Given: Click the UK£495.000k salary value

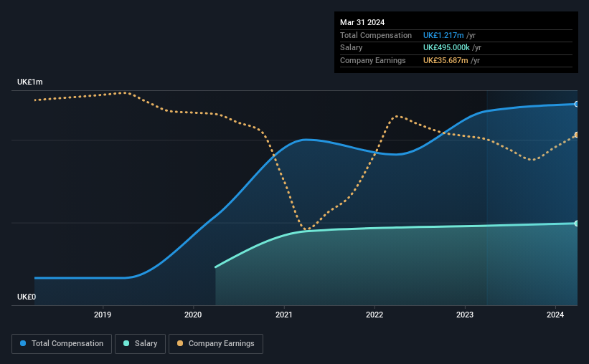Looking at the screenshot, I should 446,48.
